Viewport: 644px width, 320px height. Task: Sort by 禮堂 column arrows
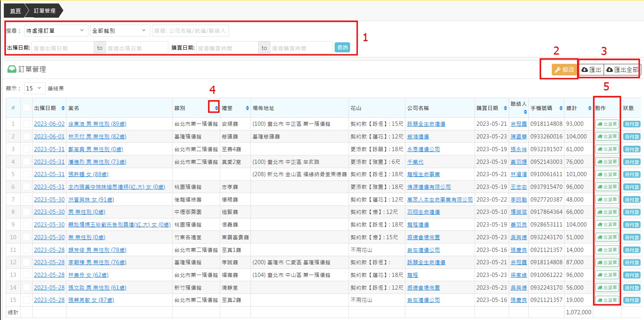(247, 108)
